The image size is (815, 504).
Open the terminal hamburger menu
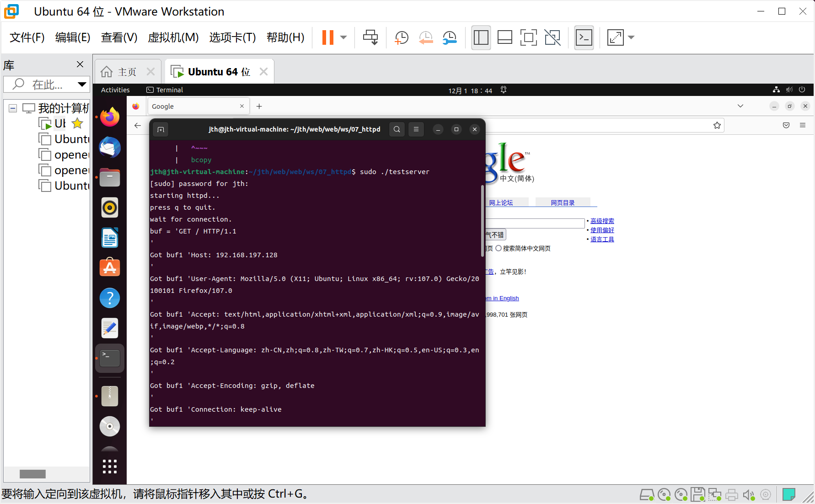click(416, 129)
